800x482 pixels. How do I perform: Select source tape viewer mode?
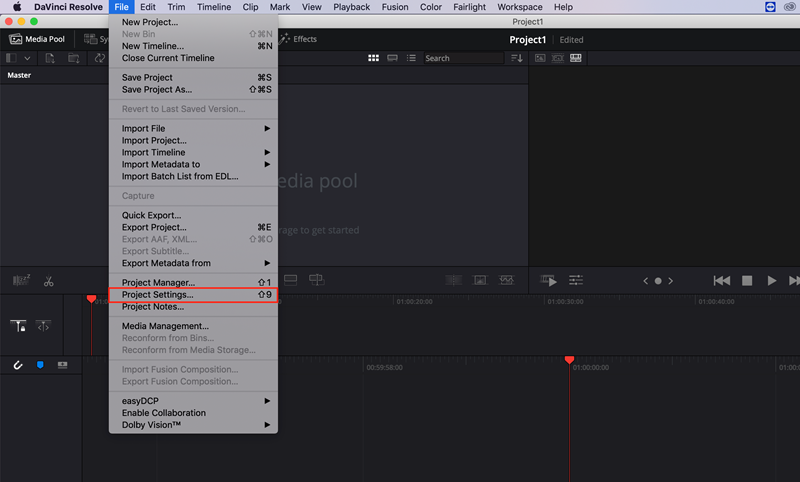coord(558,58)
